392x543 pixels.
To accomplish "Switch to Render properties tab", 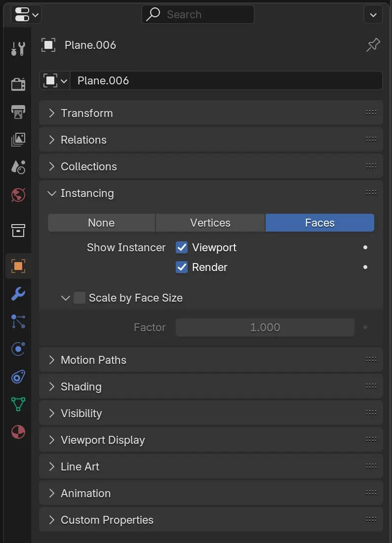I will pos(18,84).
